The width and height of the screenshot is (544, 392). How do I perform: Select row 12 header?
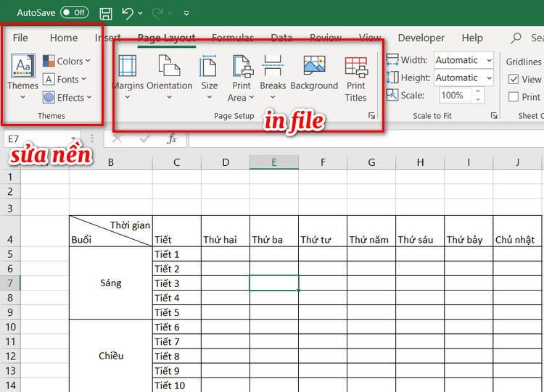pyautogui.click(x=10, y=356)
